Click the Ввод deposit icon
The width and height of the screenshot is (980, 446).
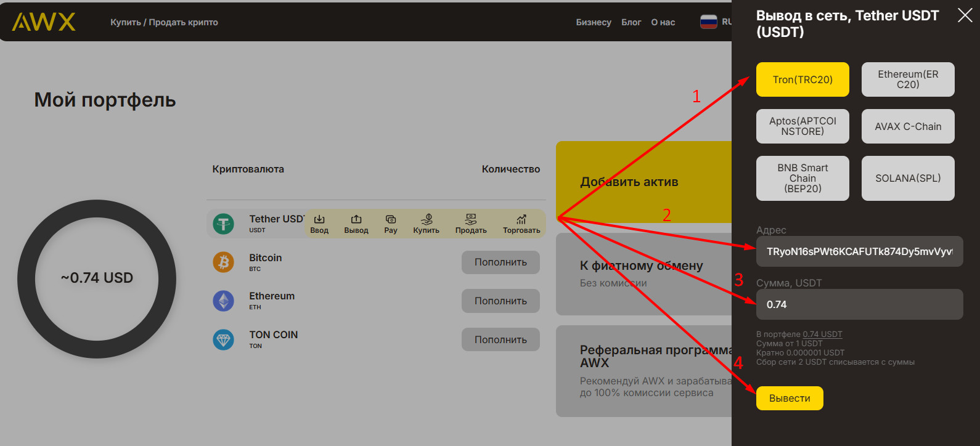[x=319, y=220]
